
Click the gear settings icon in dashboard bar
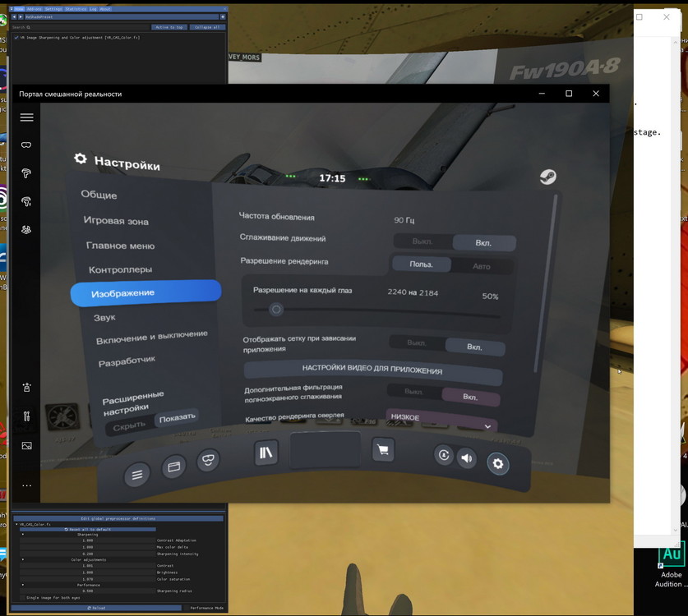(x=498, y=463)
